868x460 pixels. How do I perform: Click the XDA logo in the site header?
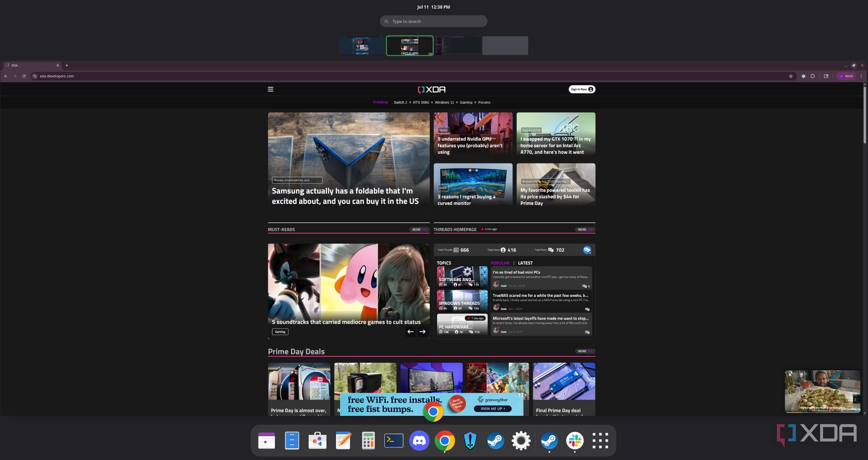432,89
